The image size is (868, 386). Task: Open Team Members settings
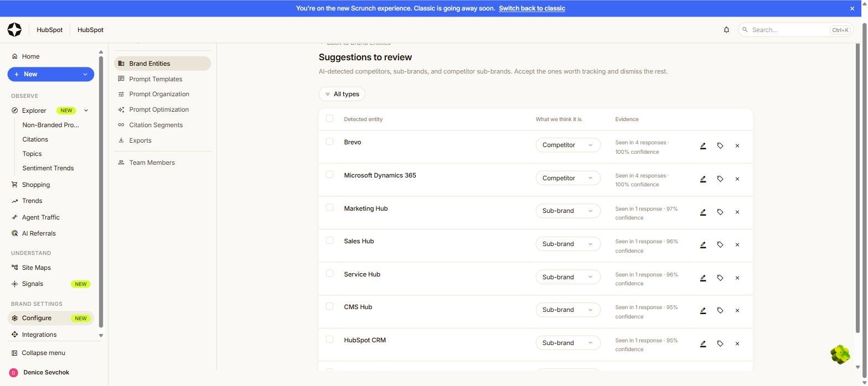coord(162,163)
